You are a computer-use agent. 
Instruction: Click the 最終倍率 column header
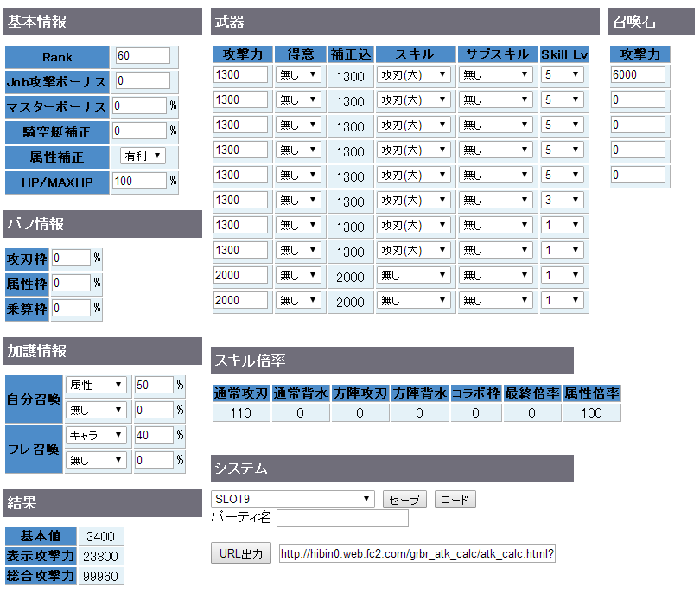pos(531,393)
